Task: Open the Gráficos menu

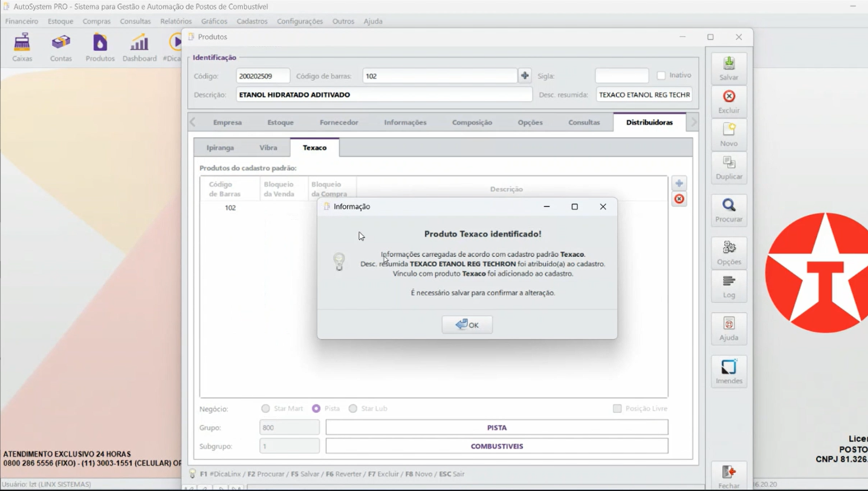Action: click(x=214, y=21)
